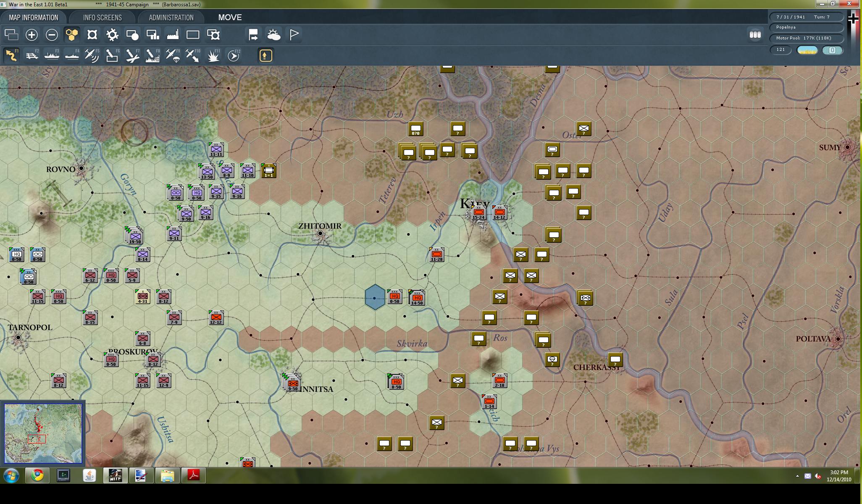Click the rectangle with circle icon
Viewport: 862px width, 504px height.
pyautogui.click(x=132, y=35)
